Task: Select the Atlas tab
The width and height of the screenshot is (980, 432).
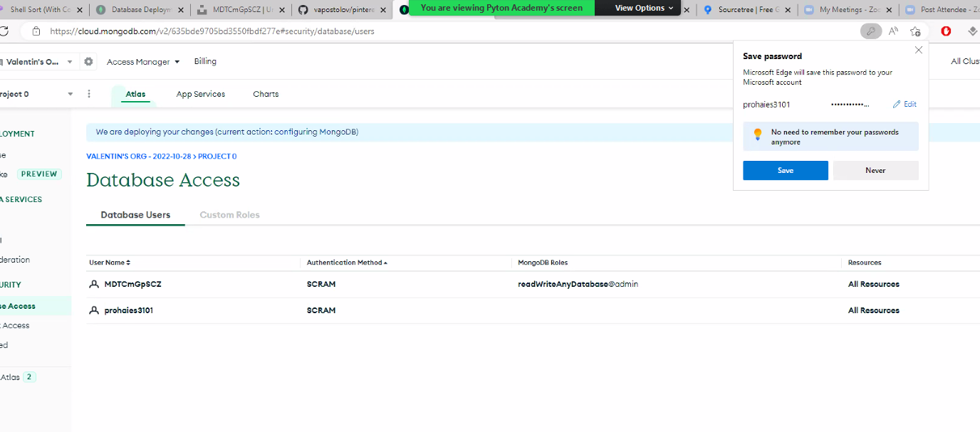Action: tap(135, 94)
